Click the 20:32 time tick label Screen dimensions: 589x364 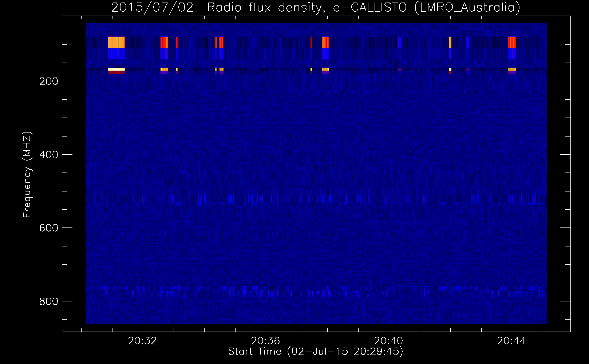tap(143, 341)
